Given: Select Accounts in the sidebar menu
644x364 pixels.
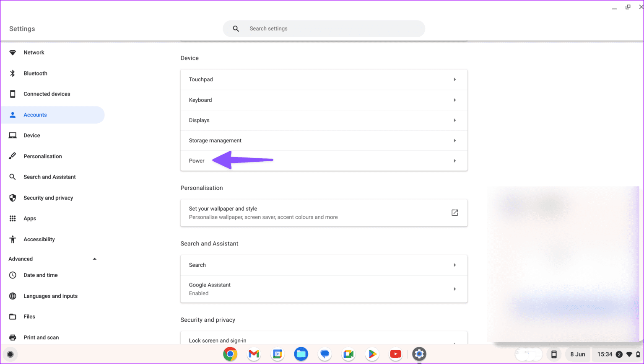Looking at the screenshot, I should [35, 114].
